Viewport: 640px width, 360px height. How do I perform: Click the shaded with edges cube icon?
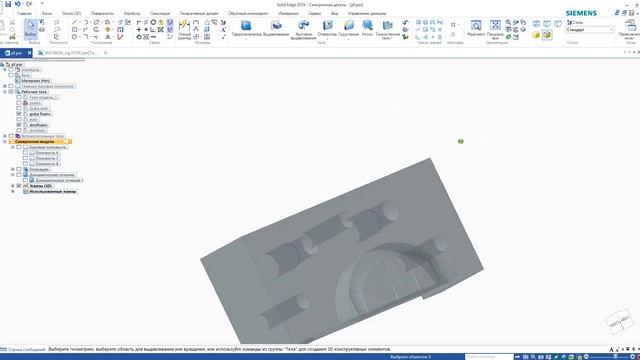click(x=547, y=35)
